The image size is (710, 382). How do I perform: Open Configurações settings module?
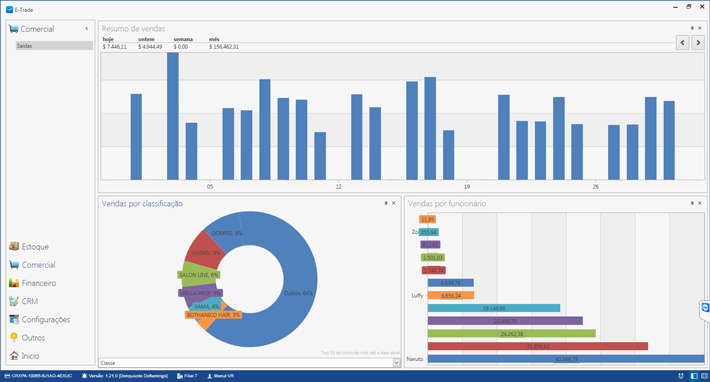pyautogui.click(x=39, y=320)
